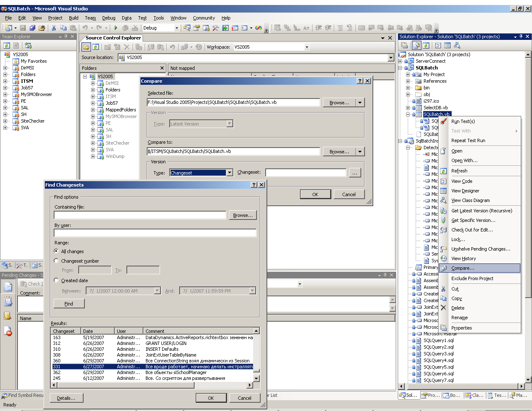Select the 'Changeset number' radio button
The height and width of the screenshot is (411, 532).
tap(56, 261)
